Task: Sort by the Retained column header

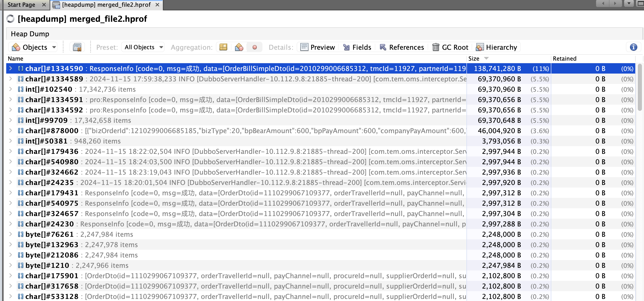Action: [565, 59]
